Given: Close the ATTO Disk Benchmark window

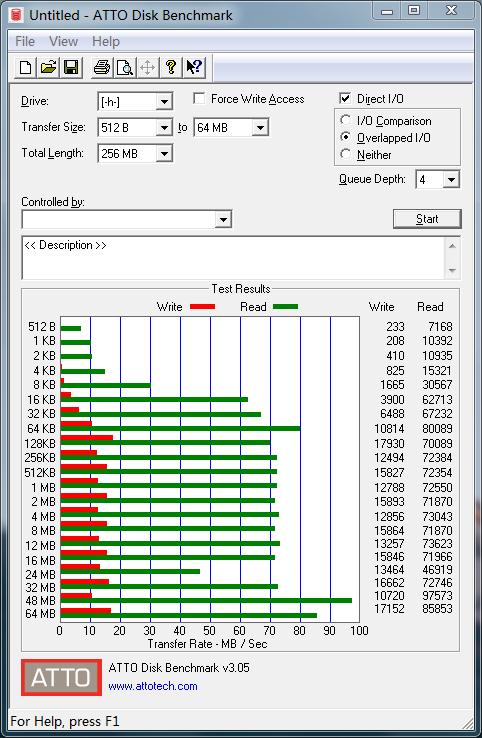Looking at the screenshot, I should click(451, 10).
